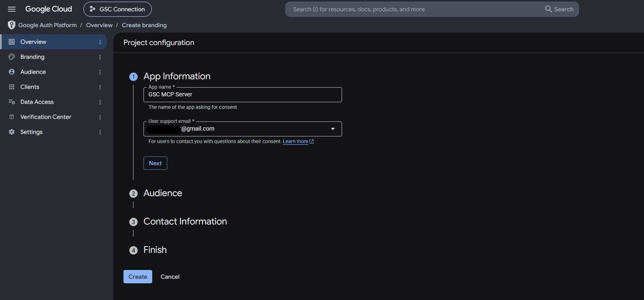Expand the Contact Information step
This screenshot has width=644, height=300.
(x=185, y=222)
